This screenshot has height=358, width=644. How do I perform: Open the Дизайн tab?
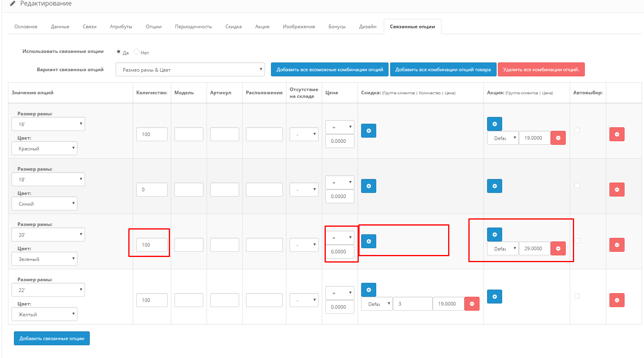367,27
